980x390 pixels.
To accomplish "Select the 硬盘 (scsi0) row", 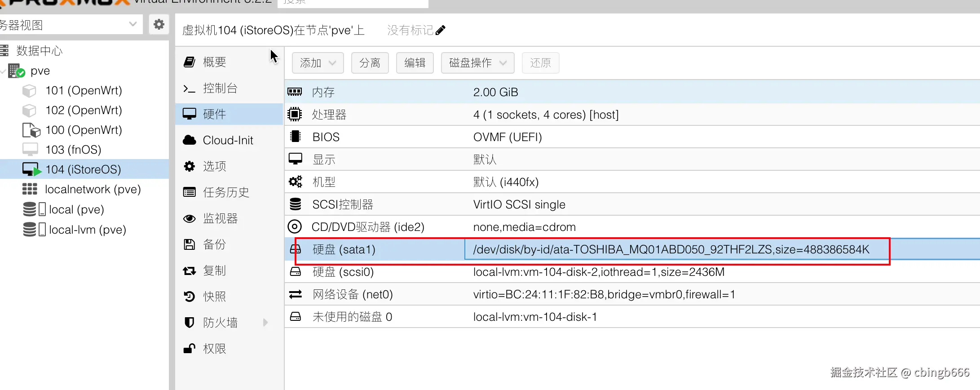I will point(632,272).
